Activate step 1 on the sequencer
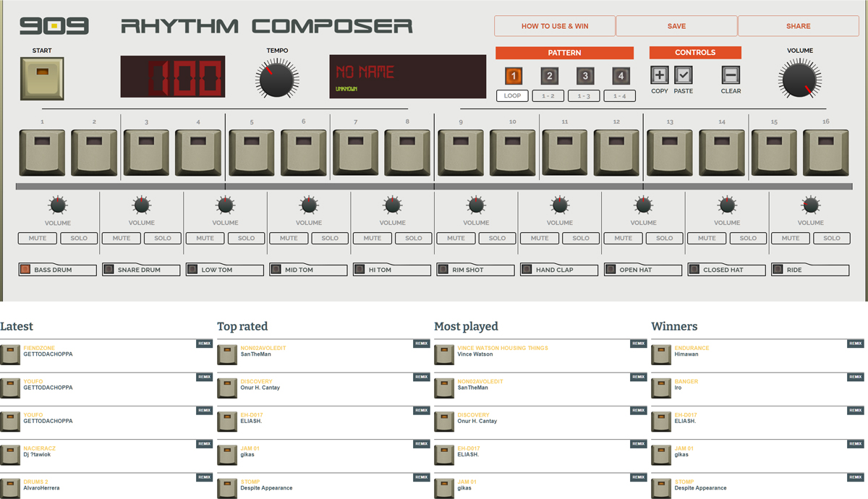 (41, 152)
